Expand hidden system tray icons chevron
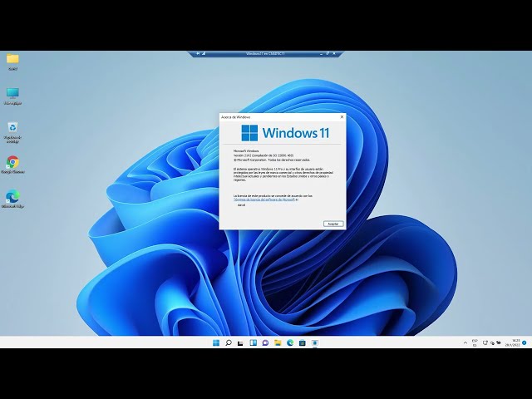This screenshot has height=399, width=532. tap(465, 342)
